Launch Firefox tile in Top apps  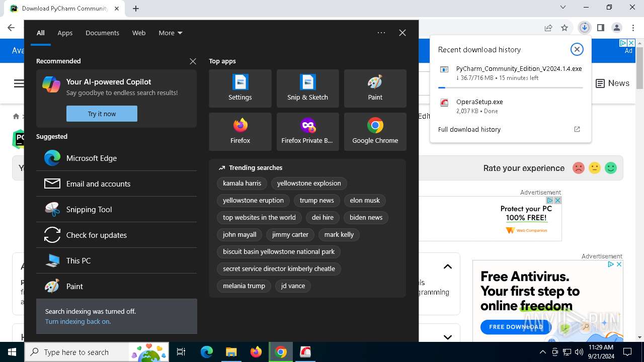pyautogui.click(x=240, y=132)
